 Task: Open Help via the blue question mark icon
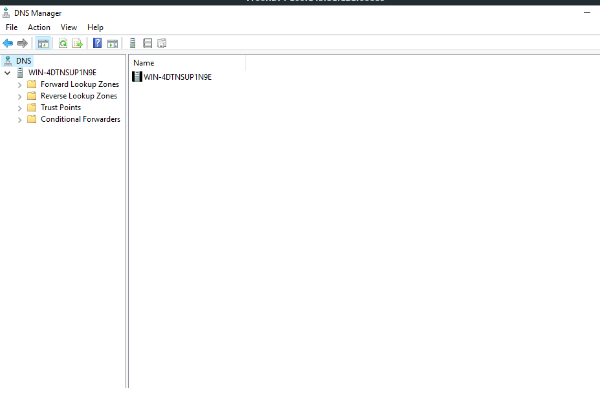(97, 43)
